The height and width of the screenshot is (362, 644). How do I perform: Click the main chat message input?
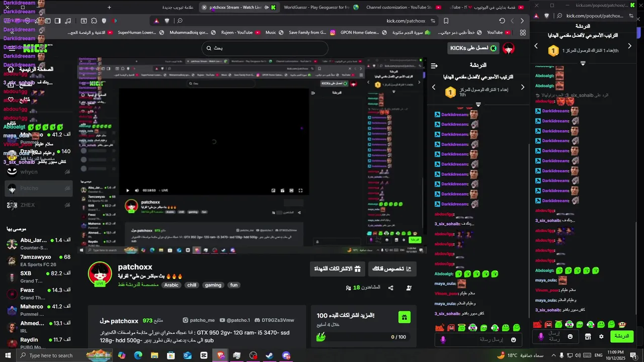[x=478, y=340]
